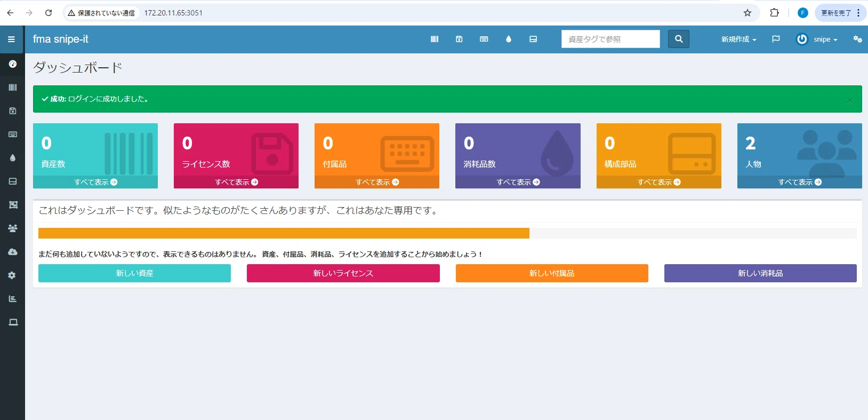Expand the snipe user menu

(817, 39)
